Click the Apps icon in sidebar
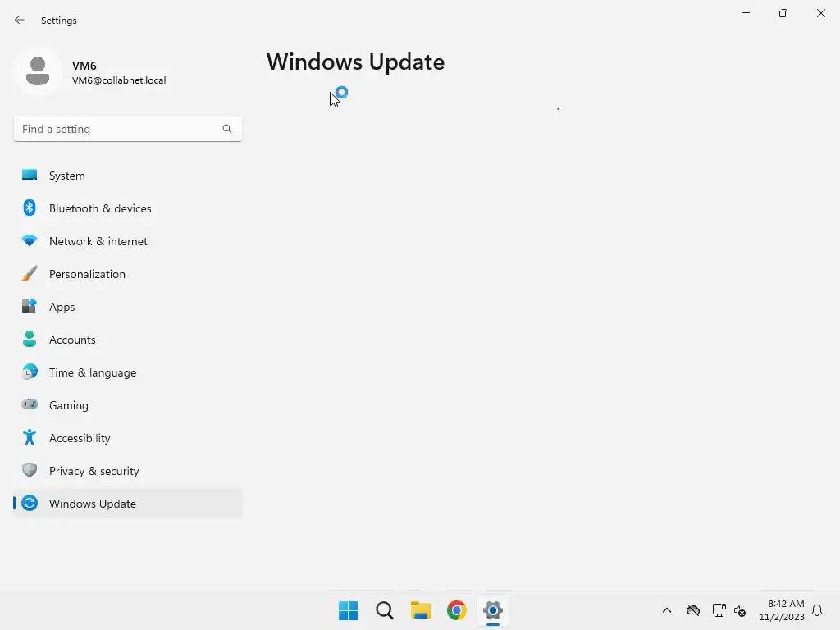 [x=30, y=306]
